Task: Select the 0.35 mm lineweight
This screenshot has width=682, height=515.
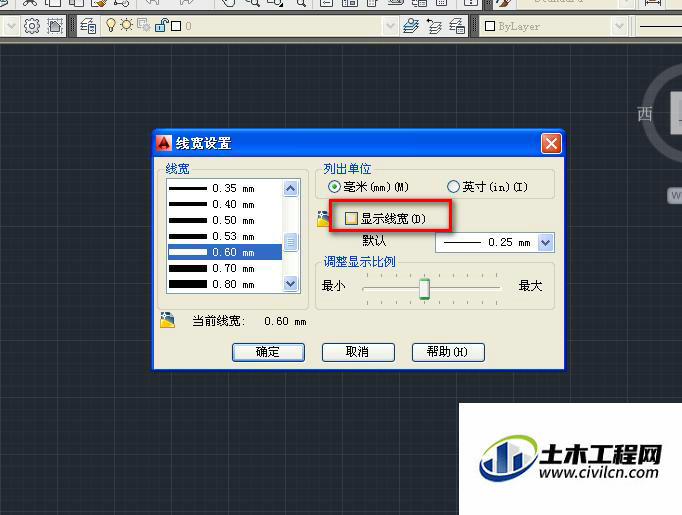Action: (x=225, y=188)
